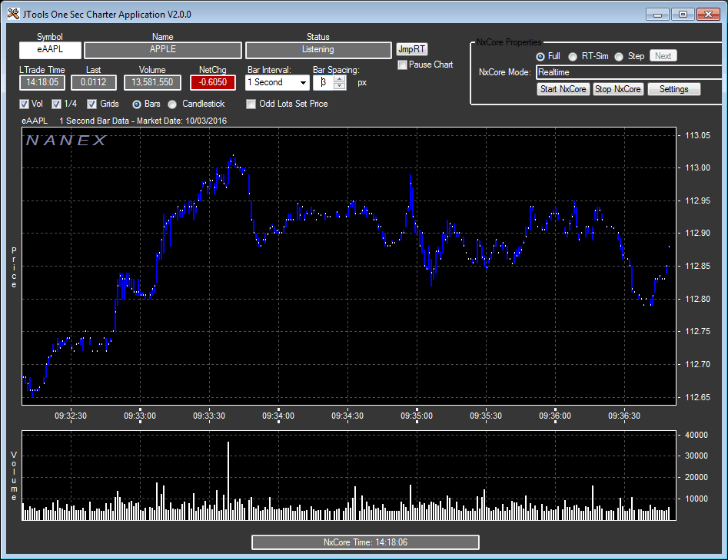Disable the Grids checkbox
Image resolution: width=728 pixels, height=560 pixels.
click(92, 104)
